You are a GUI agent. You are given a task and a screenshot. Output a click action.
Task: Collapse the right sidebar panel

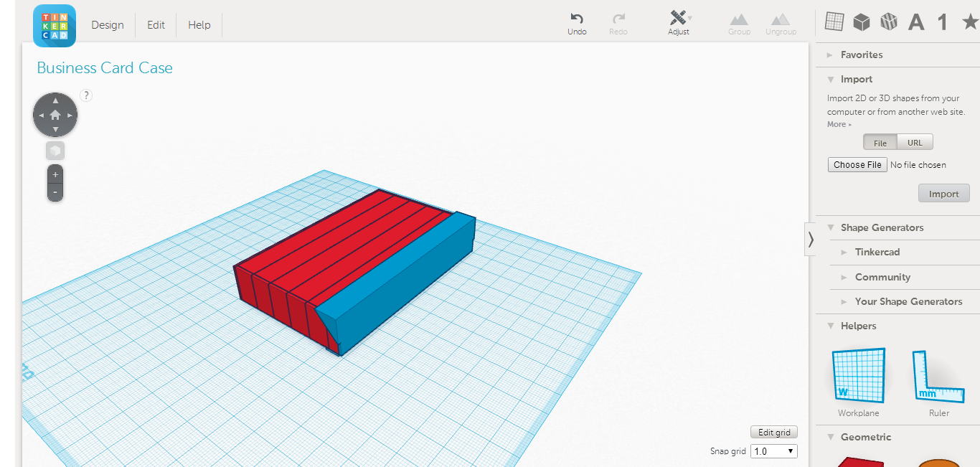tap(811, 239)
